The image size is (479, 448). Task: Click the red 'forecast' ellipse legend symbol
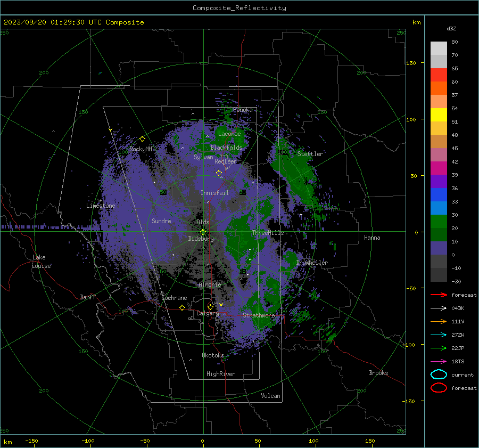pos(439,388)
